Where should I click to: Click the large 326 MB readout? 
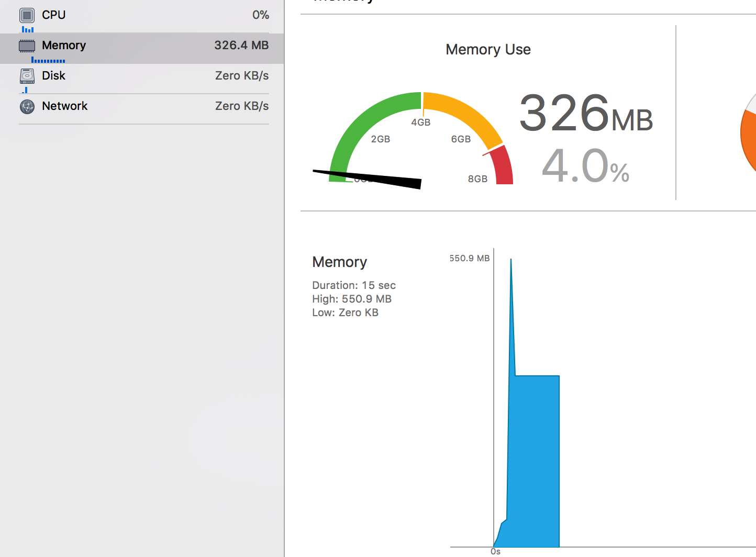tap(585, 113)
